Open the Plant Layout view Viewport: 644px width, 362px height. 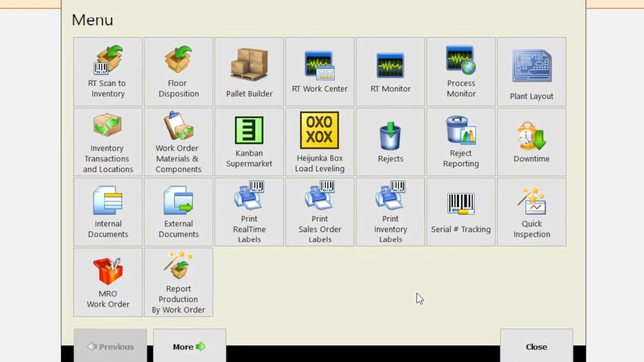(531, 71)
